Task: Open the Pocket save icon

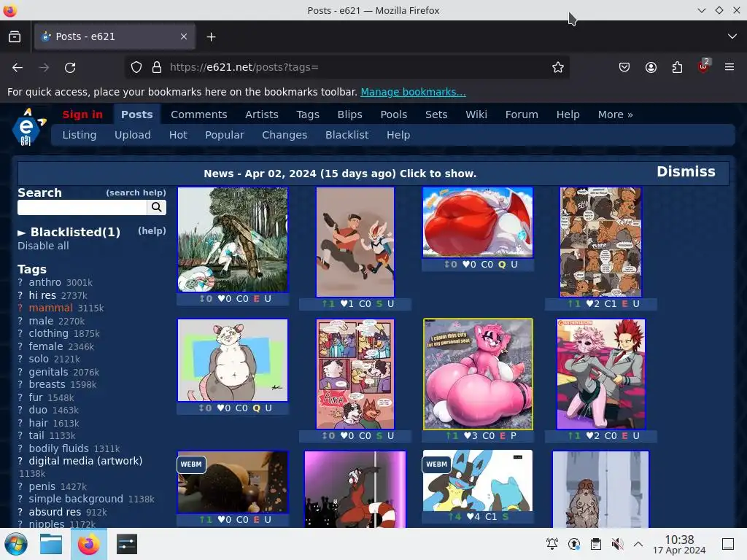Action: pyautogui.click(x=624, y=67)
